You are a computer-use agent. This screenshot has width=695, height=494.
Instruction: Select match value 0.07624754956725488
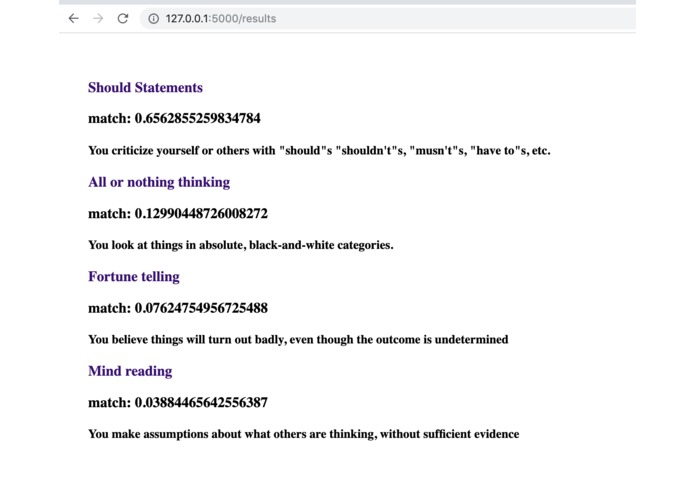click(x=201, y=308)
